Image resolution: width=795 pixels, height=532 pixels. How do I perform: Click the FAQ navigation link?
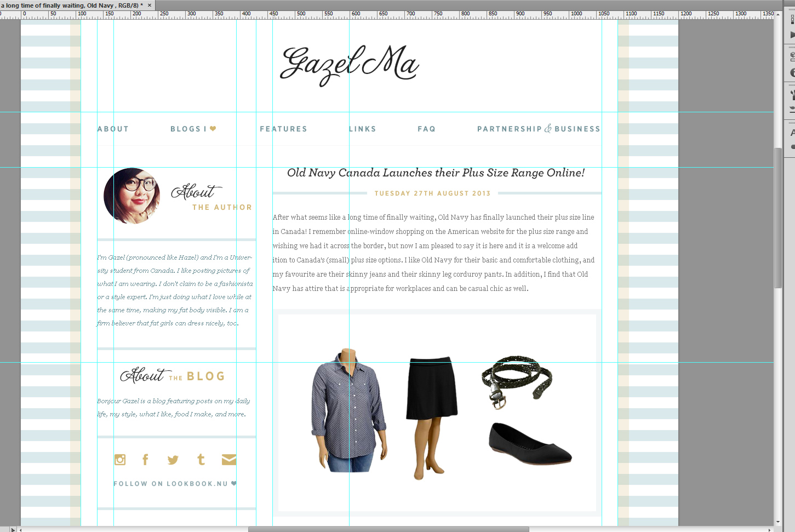click(426, 129)
